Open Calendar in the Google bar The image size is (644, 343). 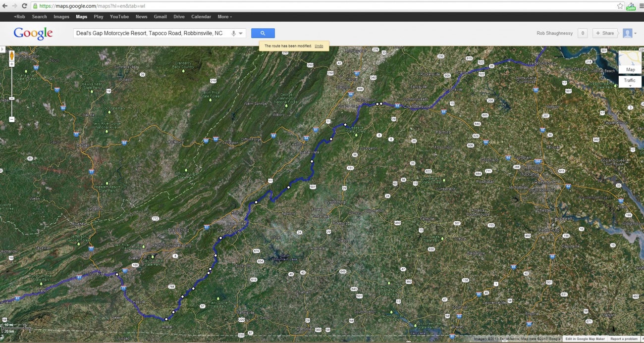(x=201, y=17)
